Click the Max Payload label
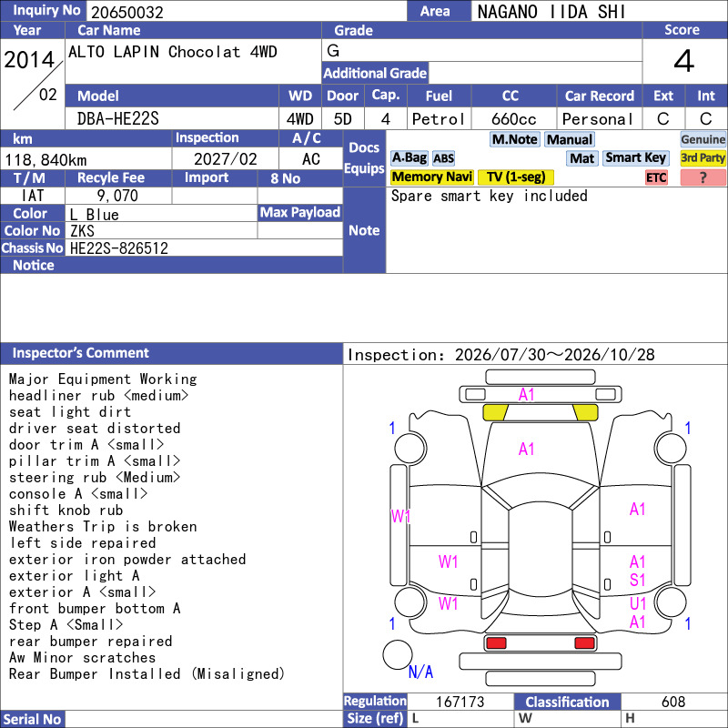This screenshot has width=728, height=728. 300,213
